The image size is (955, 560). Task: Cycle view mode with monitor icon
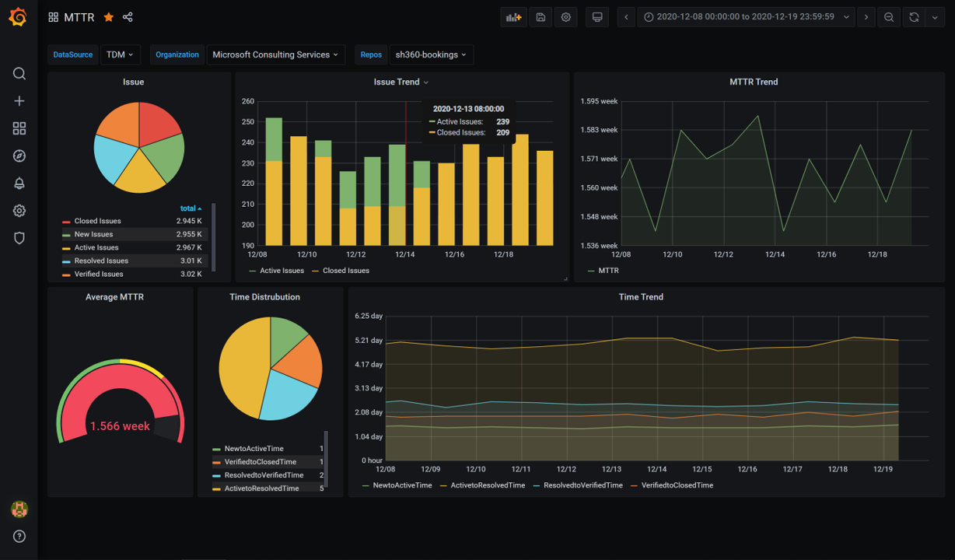click(x=597, y=17)
